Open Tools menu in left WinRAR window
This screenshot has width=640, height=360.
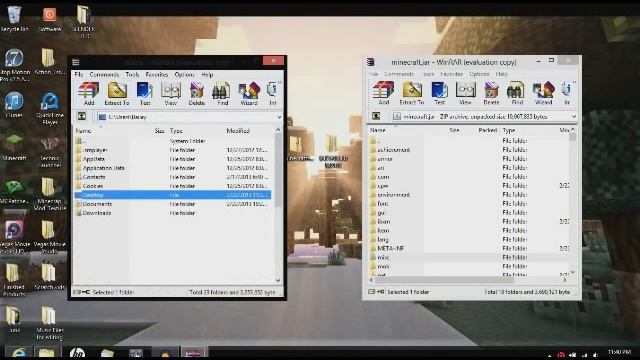click(x=132, y=75)
